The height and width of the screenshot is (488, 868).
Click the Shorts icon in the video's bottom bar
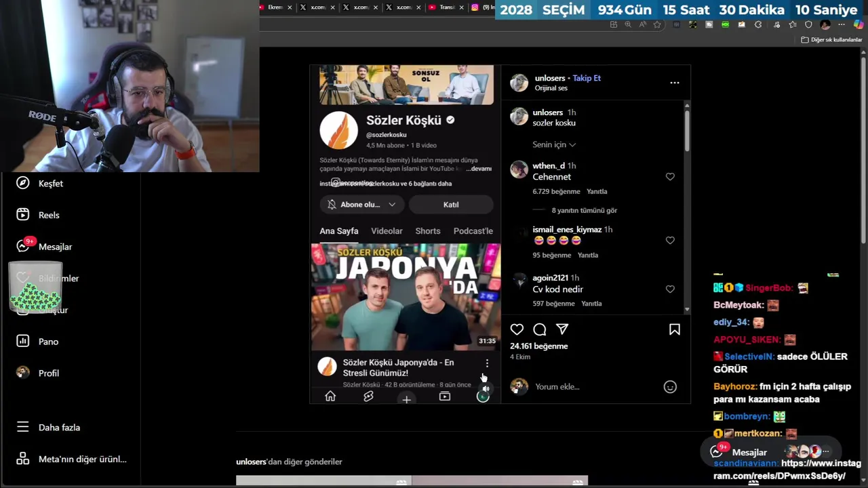click(x=368, y=396)
